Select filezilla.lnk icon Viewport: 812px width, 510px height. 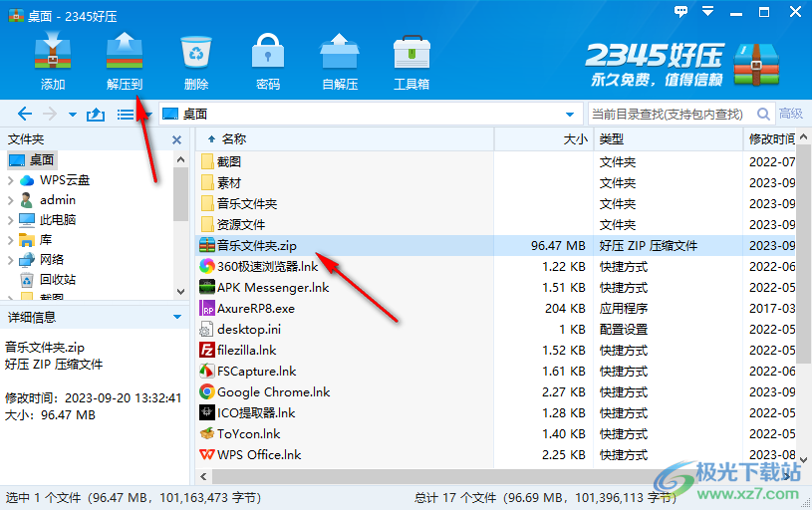coord(207,350)
